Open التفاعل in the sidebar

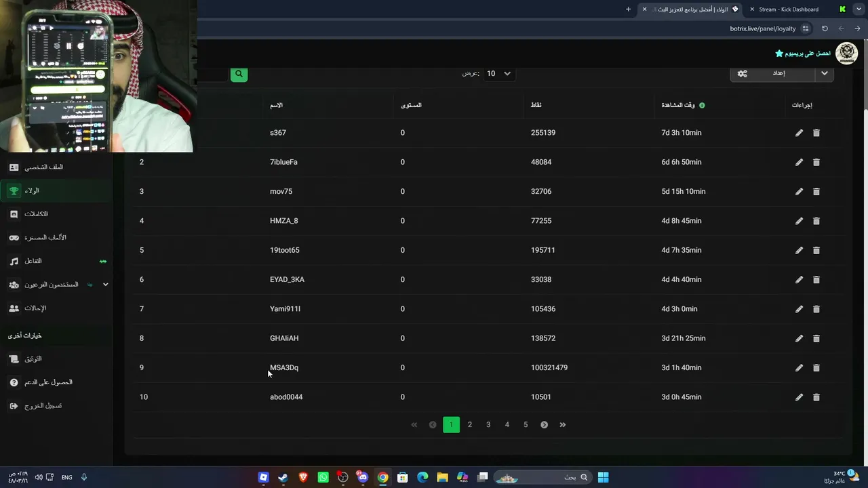click(56, 261)
